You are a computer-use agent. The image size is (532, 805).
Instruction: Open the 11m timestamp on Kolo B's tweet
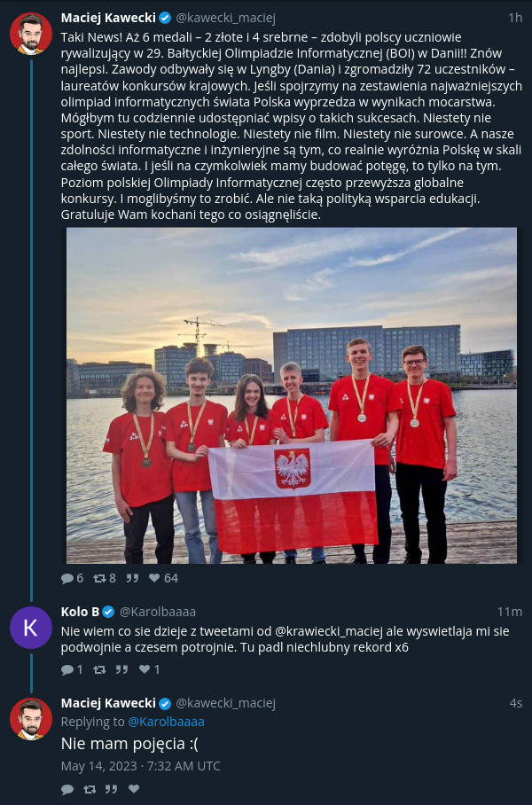tap(510, 612)
